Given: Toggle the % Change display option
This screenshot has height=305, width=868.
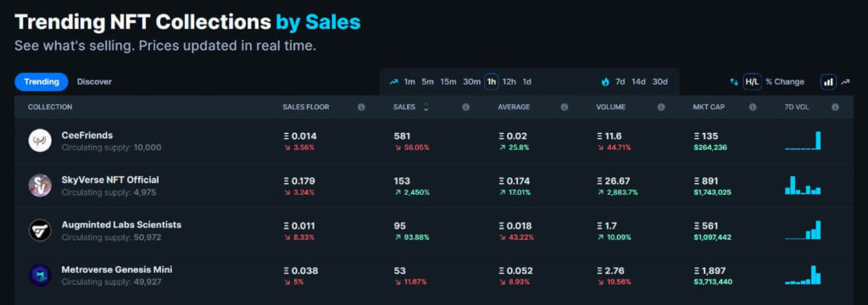Looking at the screenshot, I should tap(784, 82).
